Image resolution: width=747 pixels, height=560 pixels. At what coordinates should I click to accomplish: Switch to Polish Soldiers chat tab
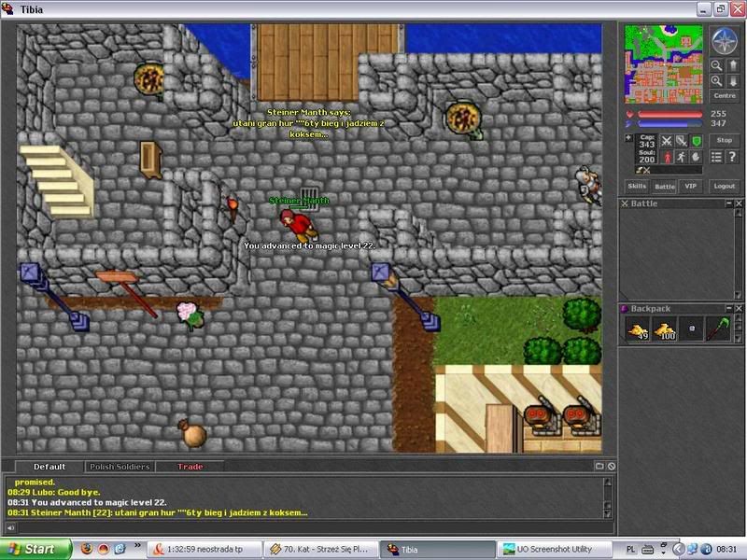tap(120, 467)
